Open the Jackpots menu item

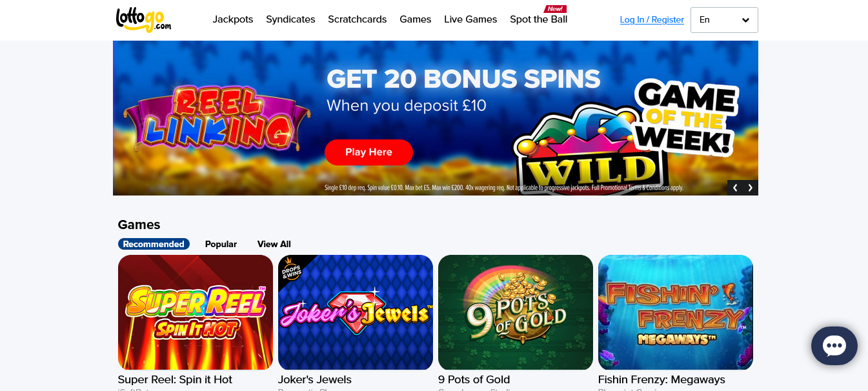(233, 19)
